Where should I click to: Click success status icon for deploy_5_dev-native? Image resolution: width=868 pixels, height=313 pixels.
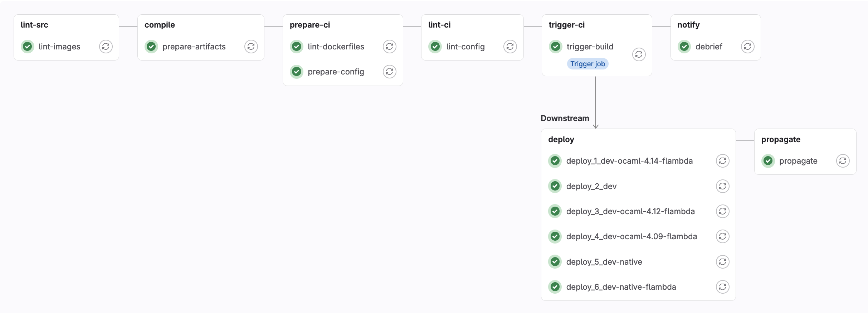pos(555,262)
